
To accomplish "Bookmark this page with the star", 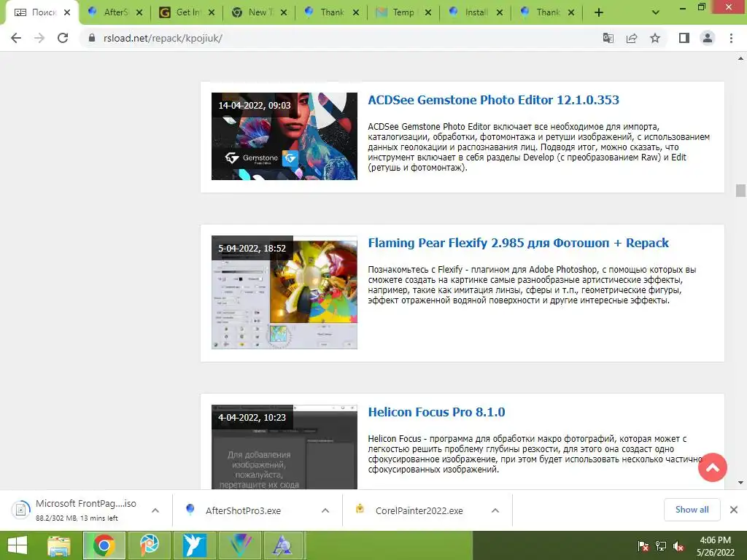I will 655,38.
